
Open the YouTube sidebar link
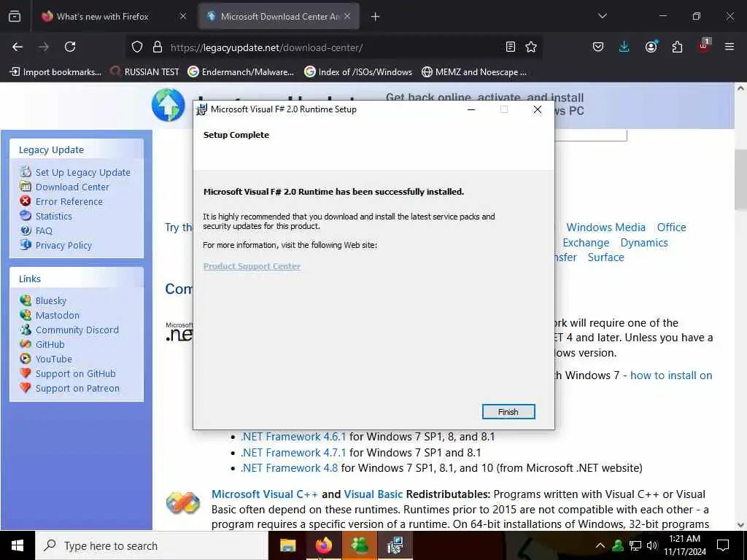coord(54,359)
